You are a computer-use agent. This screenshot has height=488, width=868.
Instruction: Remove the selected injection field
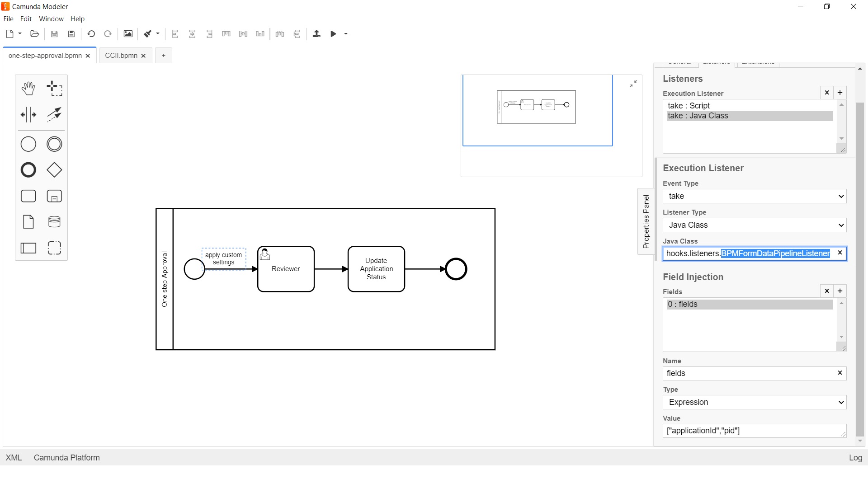[x=827, y=291]
